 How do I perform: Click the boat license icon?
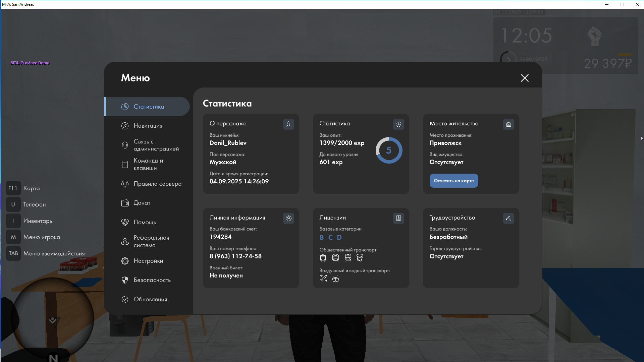(x=335, y=279)
